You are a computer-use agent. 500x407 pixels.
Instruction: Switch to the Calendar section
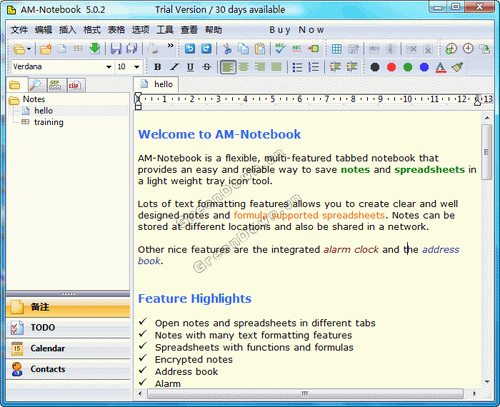68,348
